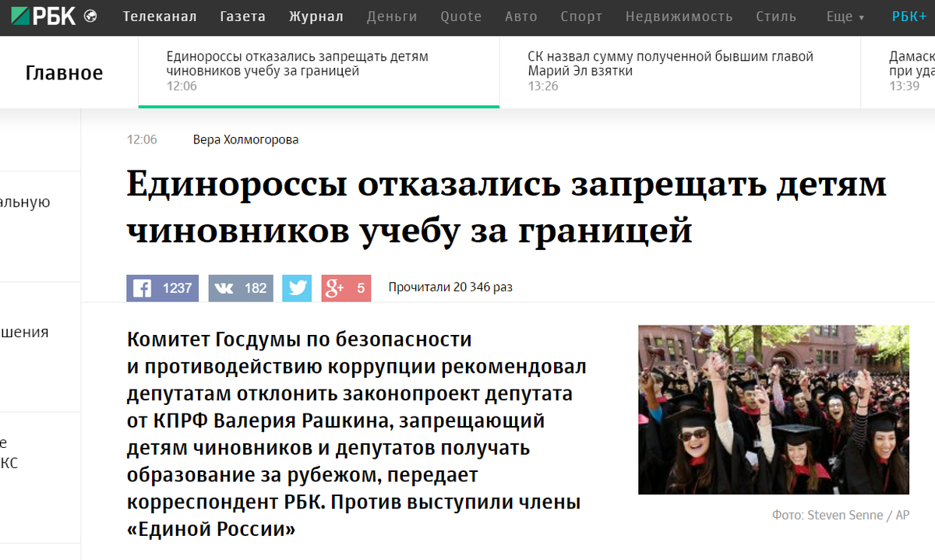This screenshot has width=935, height=560.
Task: Go to the Деньги section
Action: click(x=392, y=16)
